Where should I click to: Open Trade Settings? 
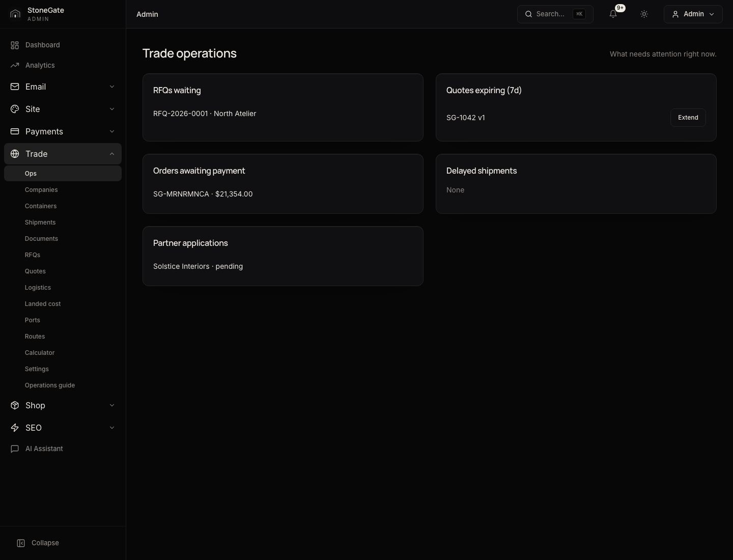point(63,369)
